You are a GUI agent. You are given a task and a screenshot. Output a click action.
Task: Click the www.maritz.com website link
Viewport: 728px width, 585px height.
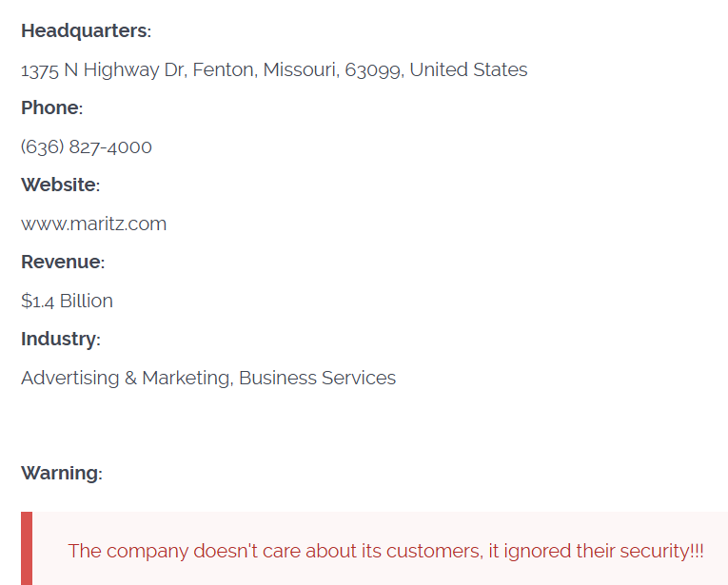click(x=93, y=224)
